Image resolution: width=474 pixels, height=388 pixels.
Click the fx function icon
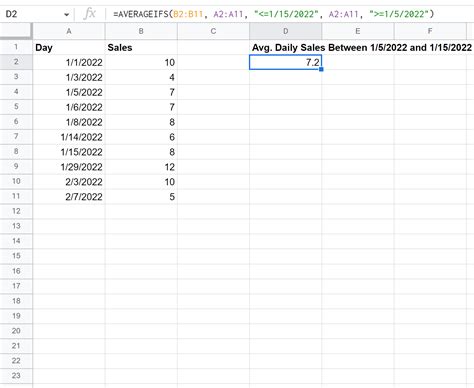pyautogui.click(x=89, y=14)
